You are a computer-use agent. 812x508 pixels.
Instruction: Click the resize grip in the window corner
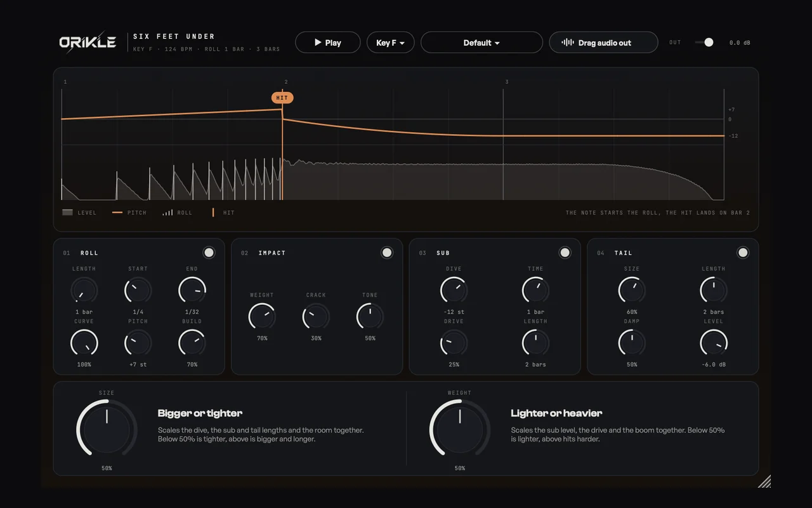(x=764, y=481)
